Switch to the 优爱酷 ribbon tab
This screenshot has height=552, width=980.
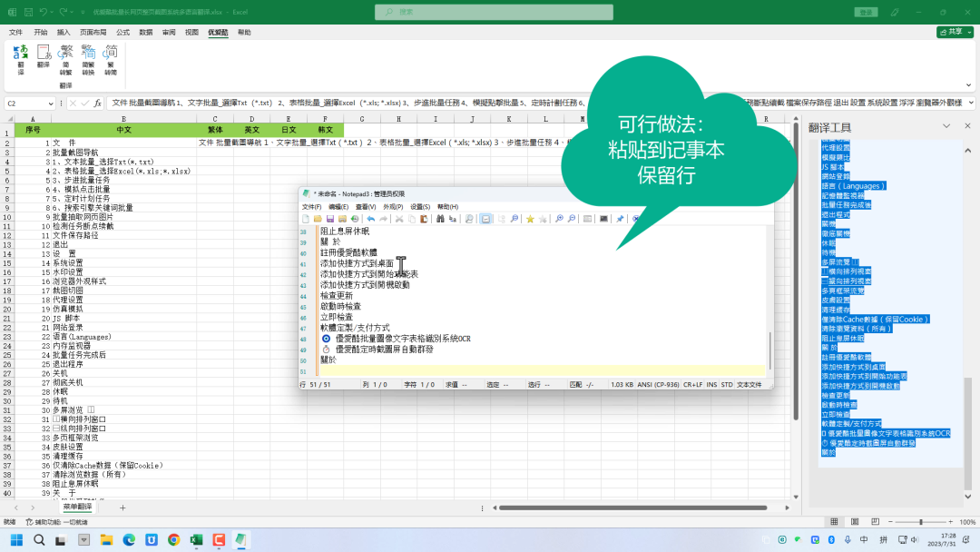(x=218, y=33)
